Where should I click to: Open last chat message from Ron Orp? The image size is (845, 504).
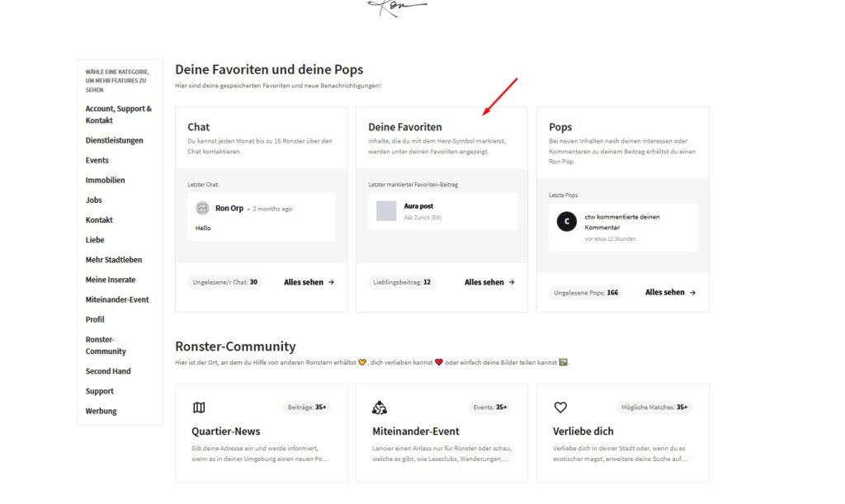point(261,218)
